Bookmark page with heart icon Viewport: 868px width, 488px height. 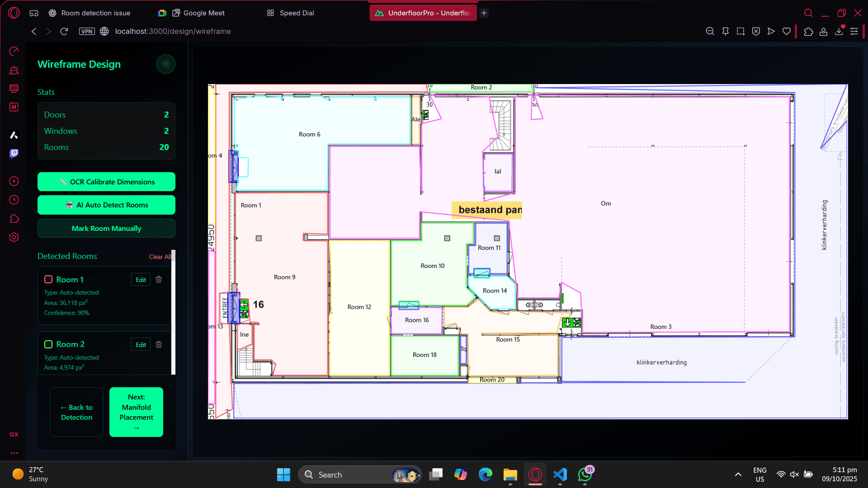(787, 31)
